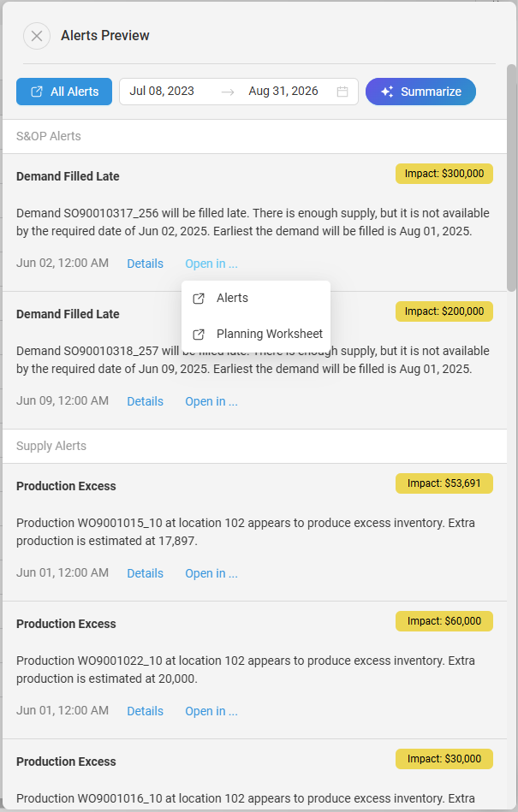
Task: Expand Open in for WO9001015_10 alert
Action: tap(211, 573)
